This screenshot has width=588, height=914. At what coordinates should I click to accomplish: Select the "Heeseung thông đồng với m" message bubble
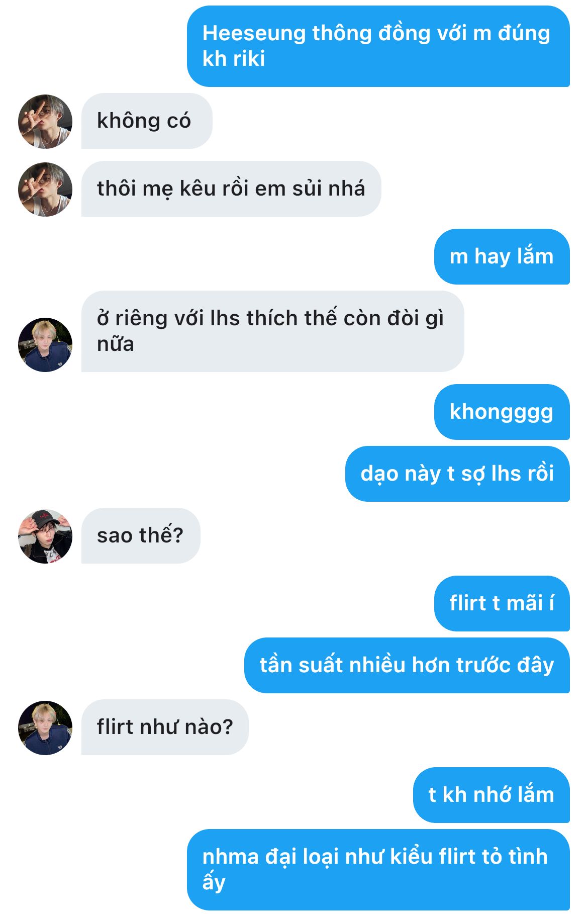click(x=378, y=46)
